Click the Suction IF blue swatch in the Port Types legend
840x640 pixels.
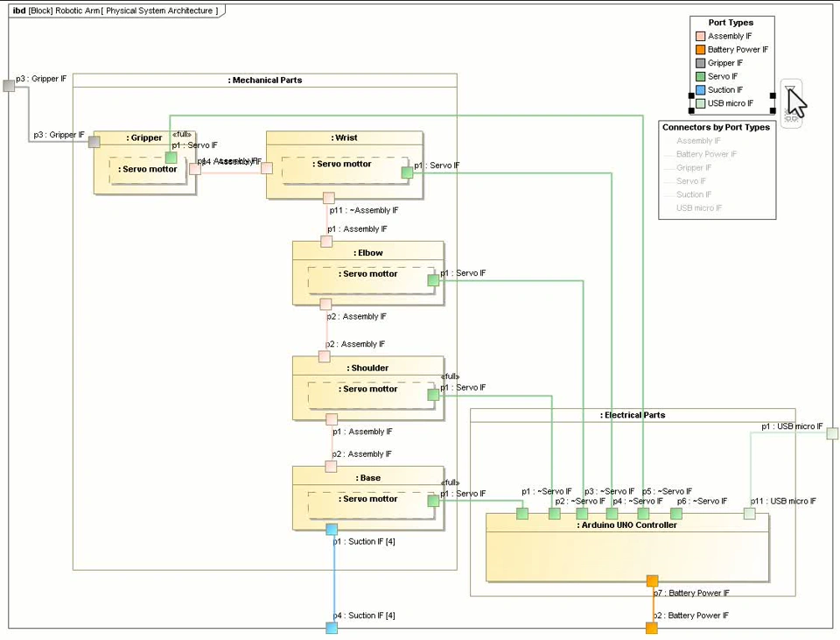pos(700,89)
